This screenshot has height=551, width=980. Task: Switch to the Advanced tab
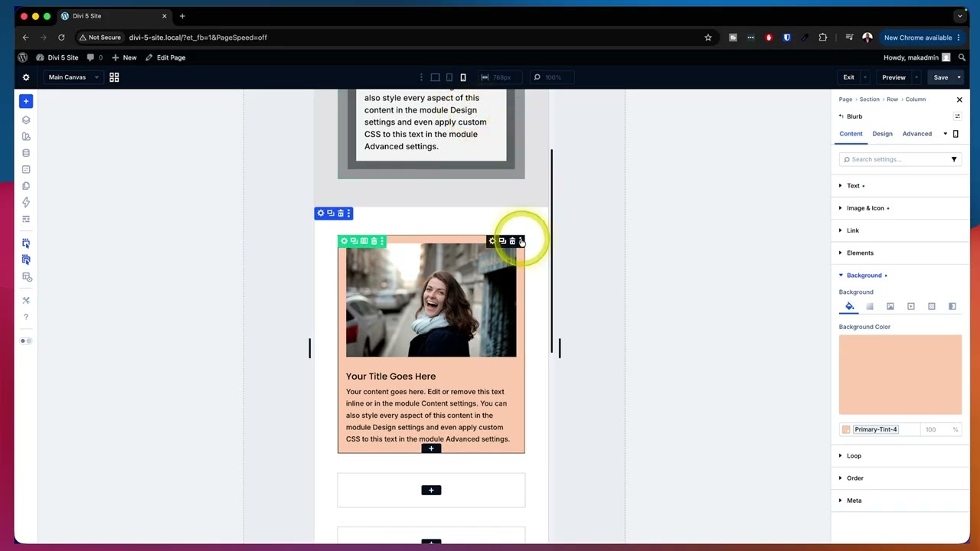[916, 134]
